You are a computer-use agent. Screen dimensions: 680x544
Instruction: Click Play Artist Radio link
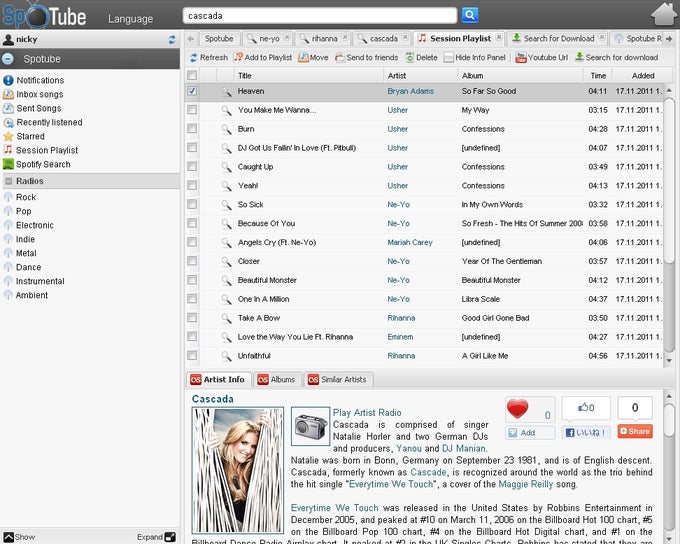[367, 413]
